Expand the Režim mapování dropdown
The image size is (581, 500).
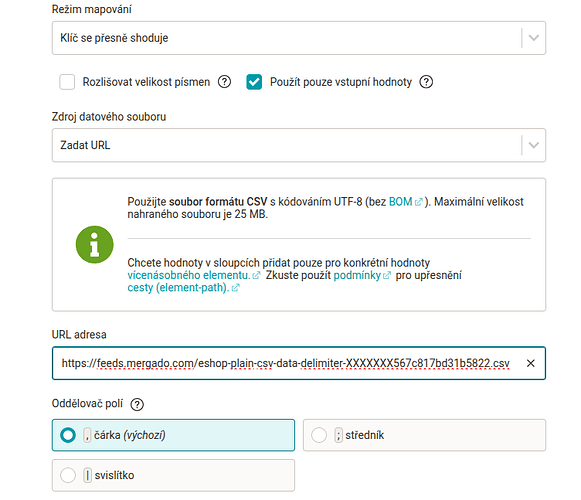pyautogui.click(x=299, y=38)
